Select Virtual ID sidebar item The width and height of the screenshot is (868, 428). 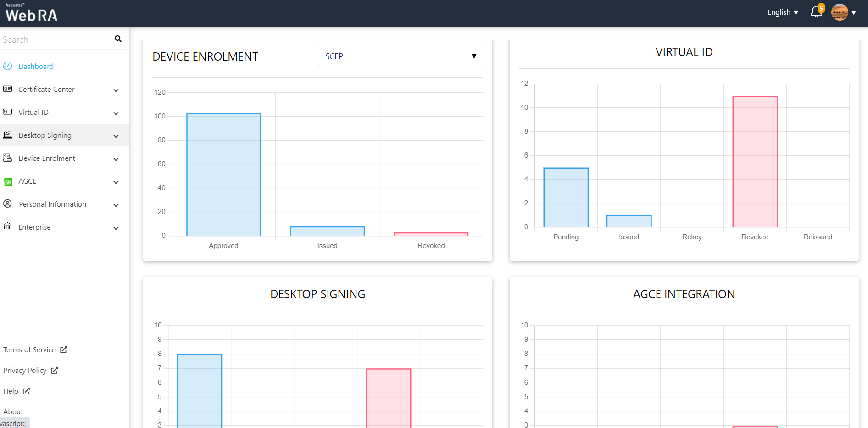pyautogui.click(x=33, y=112)
